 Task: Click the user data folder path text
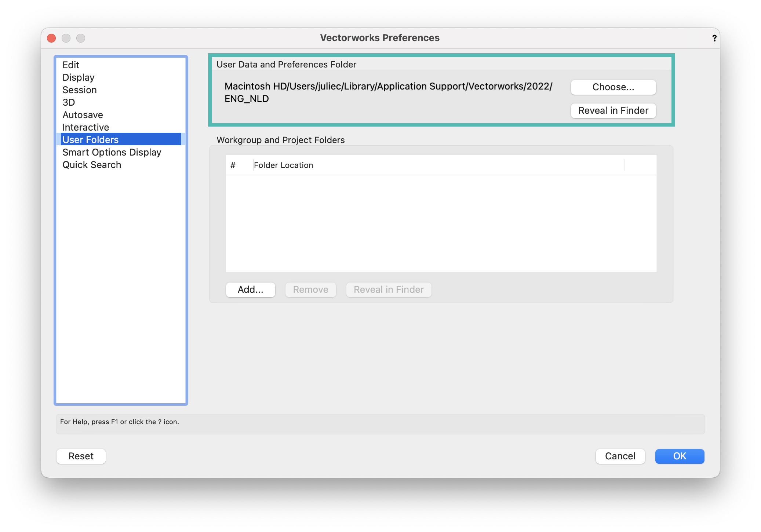(x=389, y=92)
